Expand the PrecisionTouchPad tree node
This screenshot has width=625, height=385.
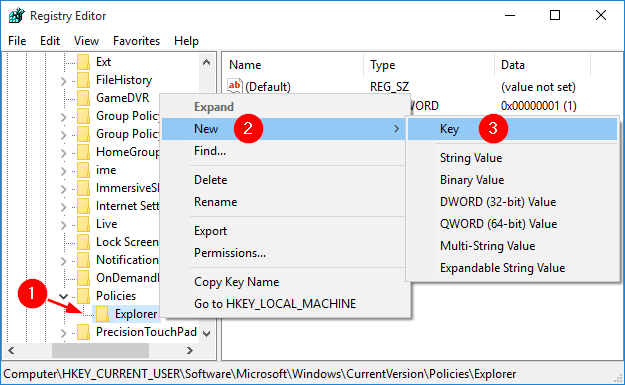pos(63,333)
